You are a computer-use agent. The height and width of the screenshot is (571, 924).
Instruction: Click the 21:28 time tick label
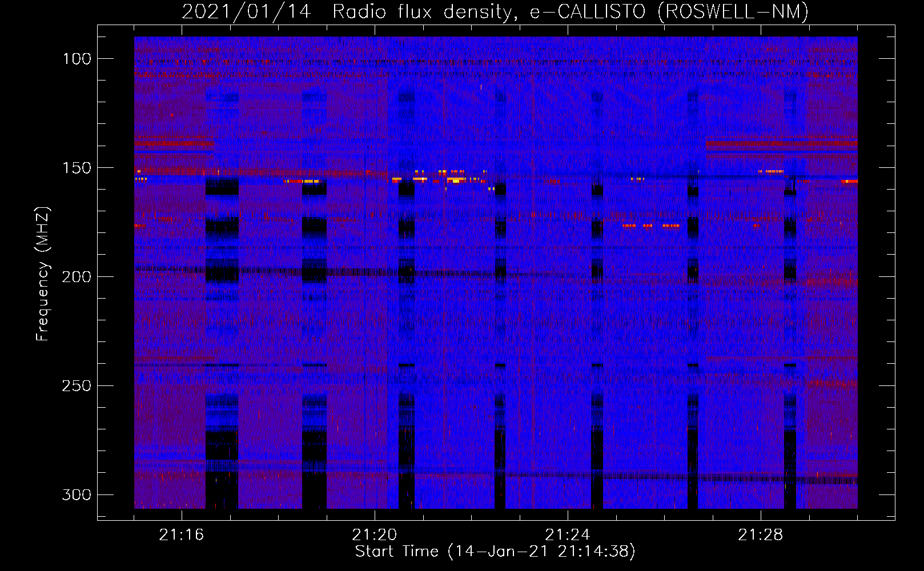[761, 535]
